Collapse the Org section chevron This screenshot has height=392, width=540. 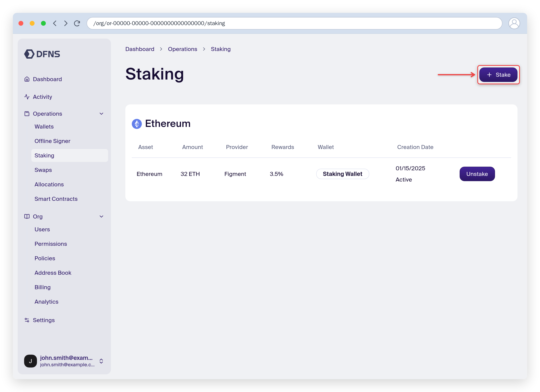(101, 216)
